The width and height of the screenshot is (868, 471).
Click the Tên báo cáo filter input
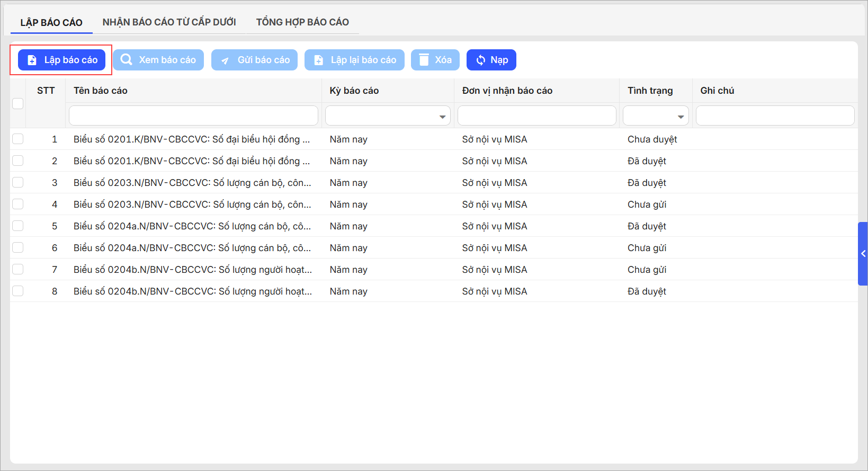coord(193,115)
